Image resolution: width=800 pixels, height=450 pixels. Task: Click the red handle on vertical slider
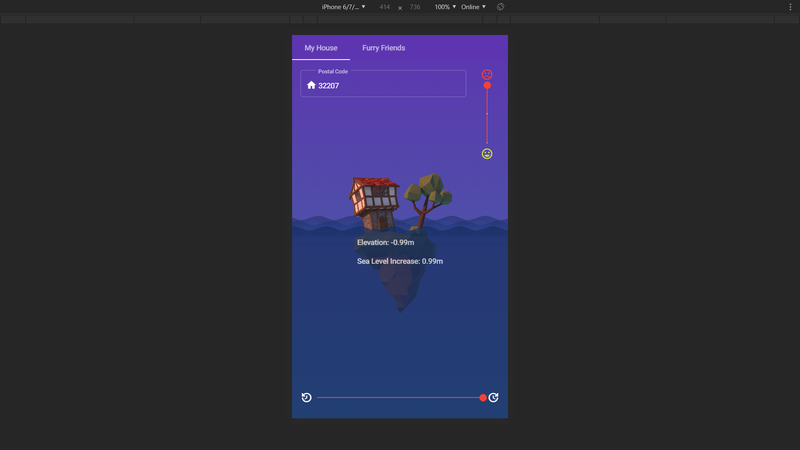tap(487, 86)
